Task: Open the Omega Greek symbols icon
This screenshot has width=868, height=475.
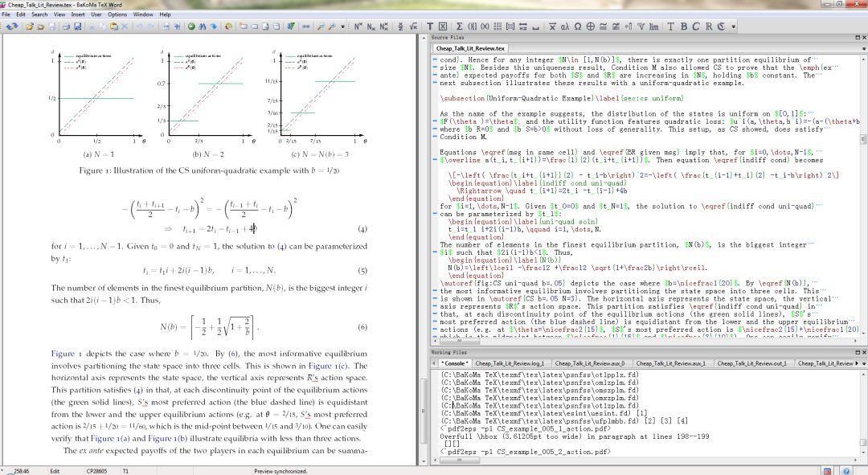Action: pos(579,27)
